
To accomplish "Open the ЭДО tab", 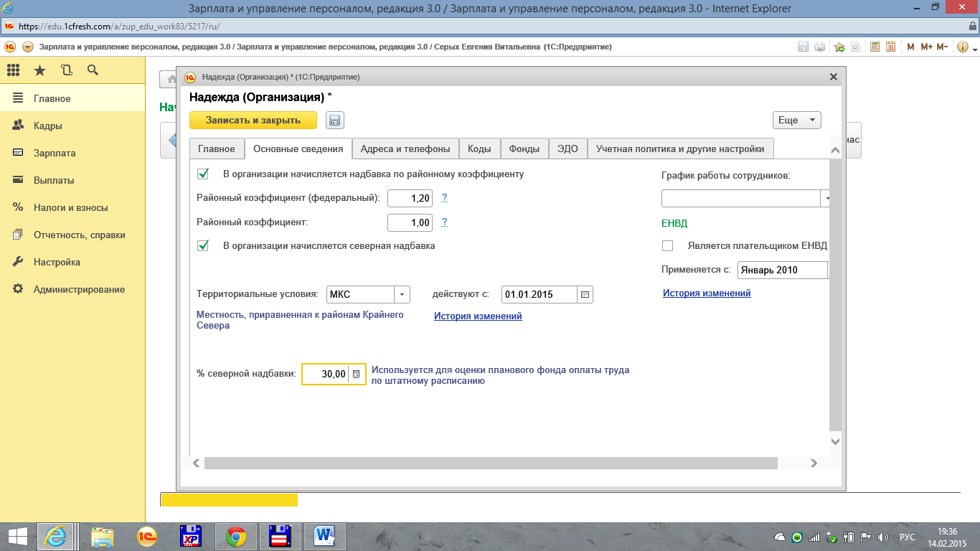I will coord(567,149).
